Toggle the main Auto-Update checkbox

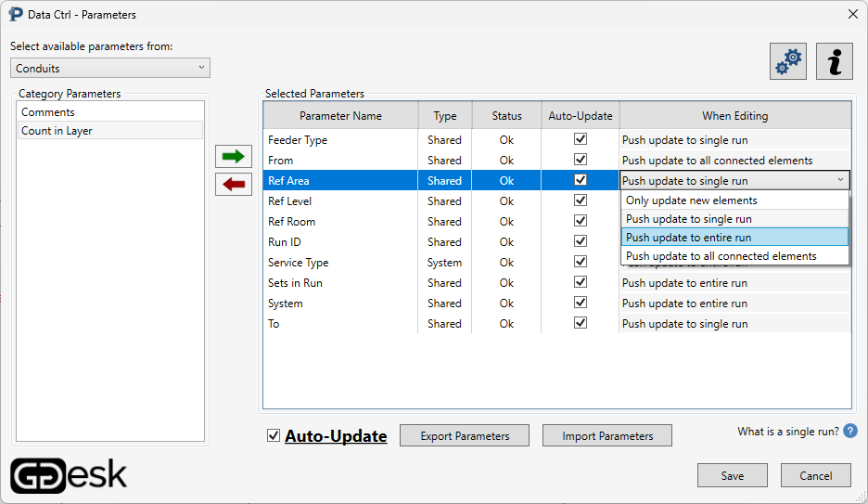coord(274,435)
